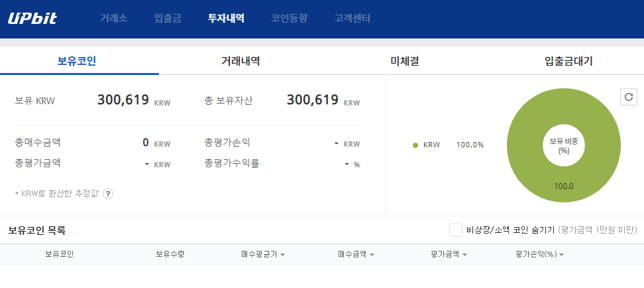The width and height of the screenshot is (644, 288).
Task: Open 고객센터 in top navigation
Action: click(x=352, y=19)
